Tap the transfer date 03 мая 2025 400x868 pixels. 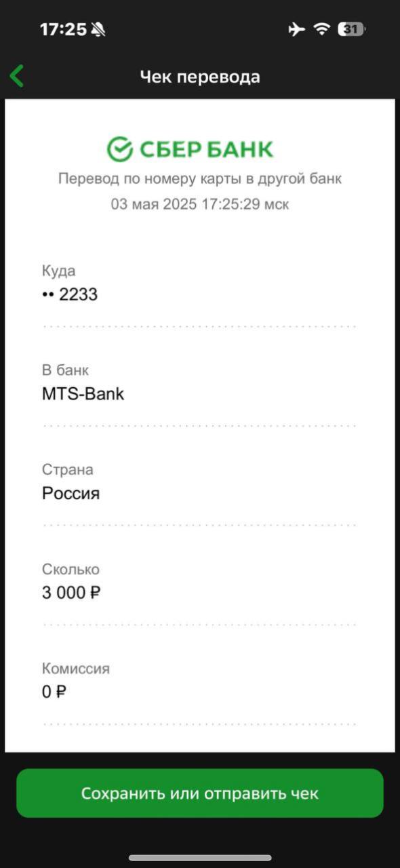(x=153, y=204)
